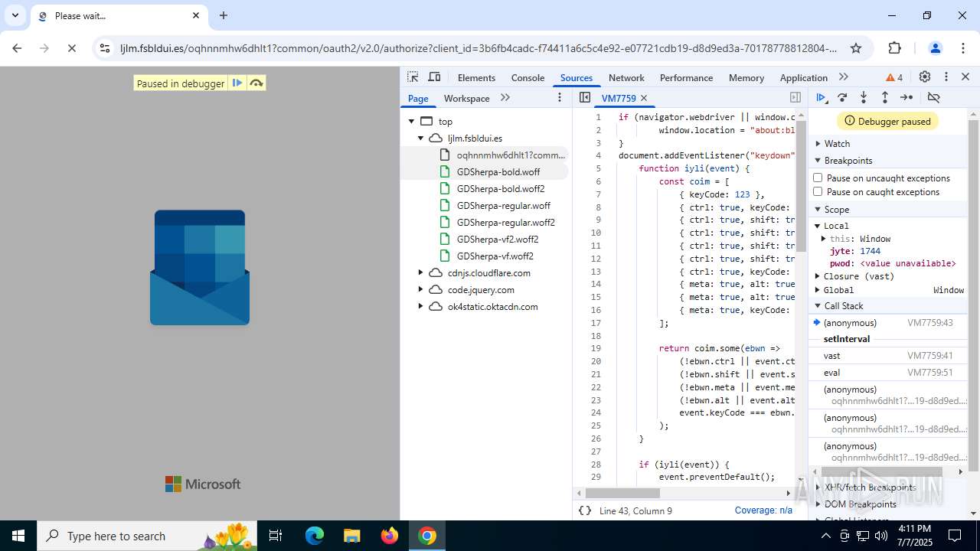Show more navigator tabs chevron
The height and width of the screenshot is (551, 980).
(505, 97)
